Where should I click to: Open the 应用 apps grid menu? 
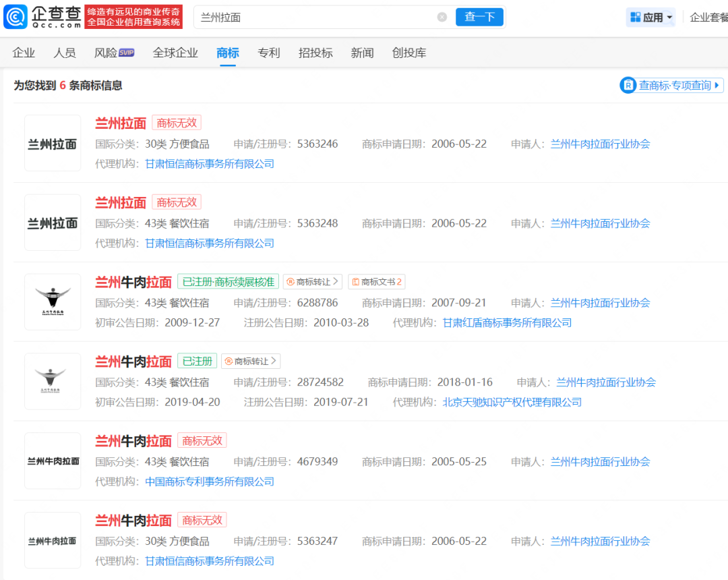click(651, 18)
